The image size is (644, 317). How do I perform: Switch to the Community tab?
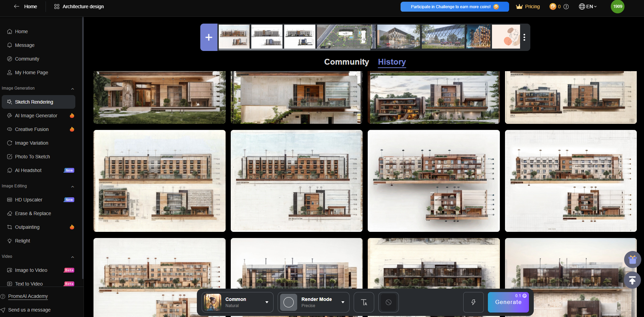coord(346,62)
